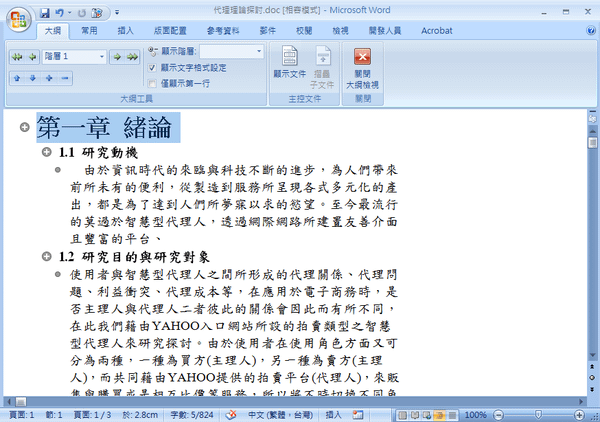
Task: Click the macro recording icon in status bar
Action: pyautogui.click(x=358, y=415)
